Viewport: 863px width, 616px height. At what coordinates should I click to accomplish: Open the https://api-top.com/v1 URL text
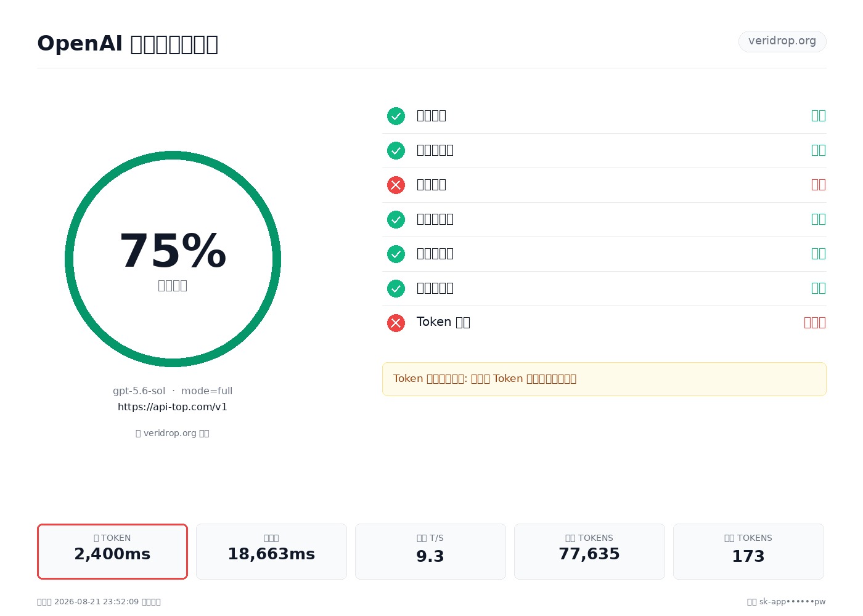(173, 407)
